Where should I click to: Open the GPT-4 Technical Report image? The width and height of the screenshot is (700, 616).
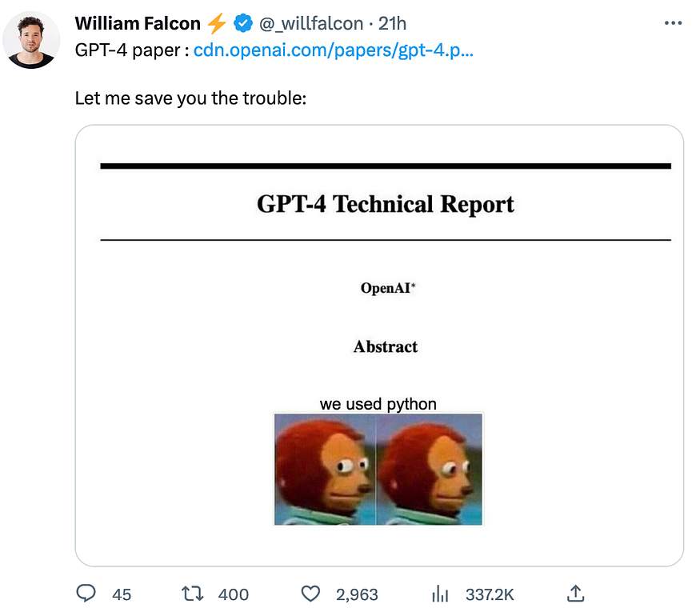[x=379, y=346]
